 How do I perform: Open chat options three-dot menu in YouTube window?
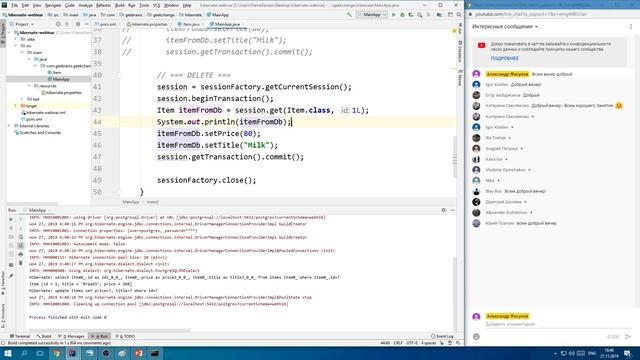click(x=631, y=27)
